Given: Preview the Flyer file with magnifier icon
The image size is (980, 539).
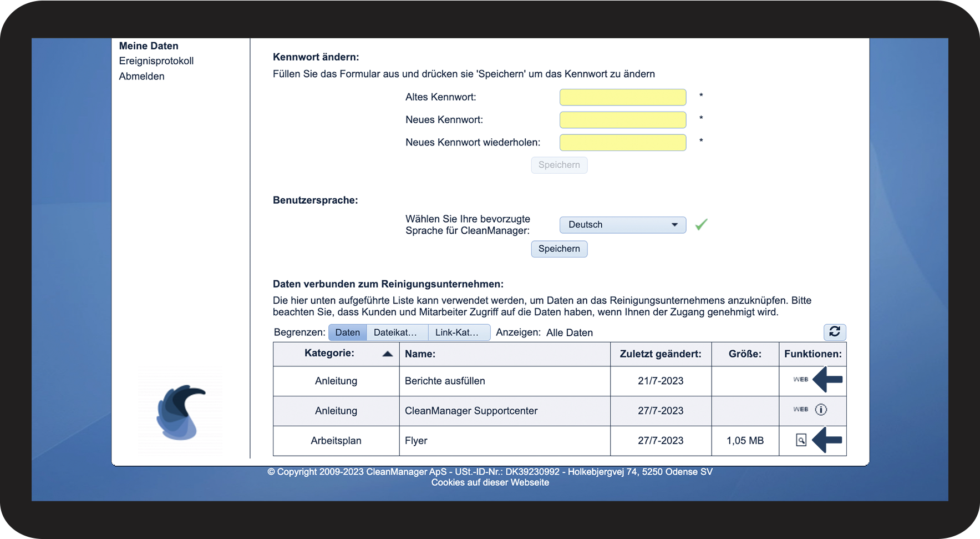Looking at the screenshot, I should pyautogui.click(x=801, y=440).
